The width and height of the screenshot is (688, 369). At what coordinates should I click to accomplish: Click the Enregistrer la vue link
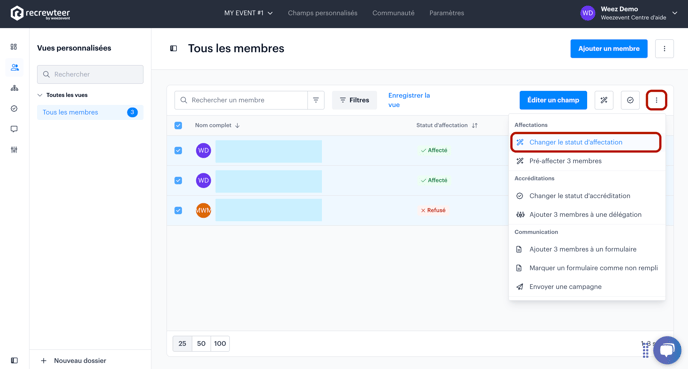[409, 100]
